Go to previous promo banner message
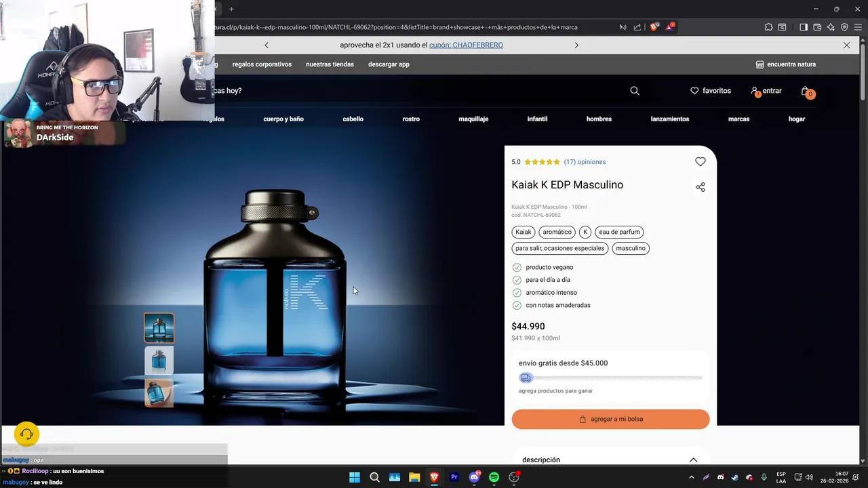Viewport: 868px width, 488px height. tap(267, 45)
